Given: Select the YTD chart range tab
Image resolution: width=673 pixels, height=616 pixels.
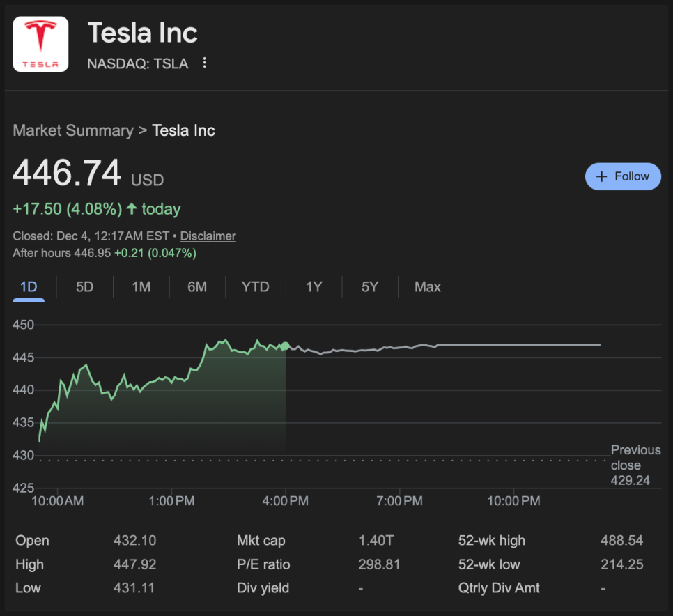Looking at the screenshot, I should click(x=255, y=287).
